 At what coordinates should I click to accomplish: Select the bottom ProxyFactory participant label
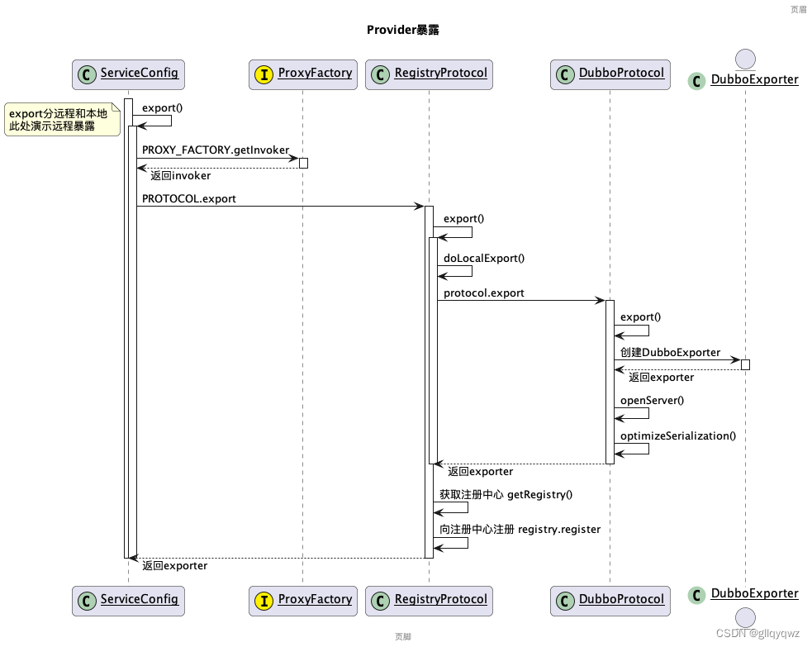coord(315,599)
